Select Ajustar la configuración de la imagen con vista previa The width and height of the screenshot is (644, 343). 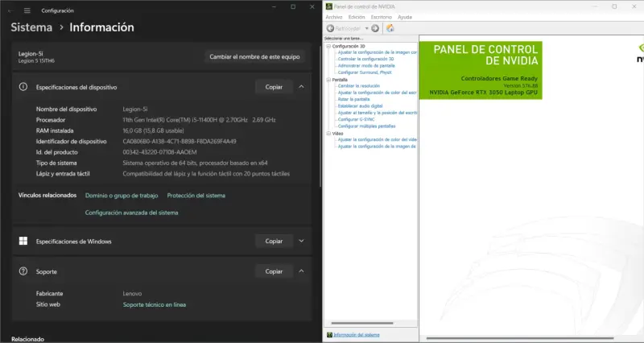pos(377,52)
